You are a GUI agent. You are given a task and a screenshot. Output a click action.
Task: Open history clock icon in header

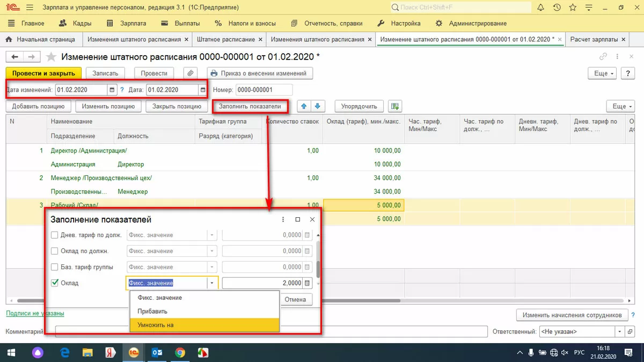(x=557, y=8)
